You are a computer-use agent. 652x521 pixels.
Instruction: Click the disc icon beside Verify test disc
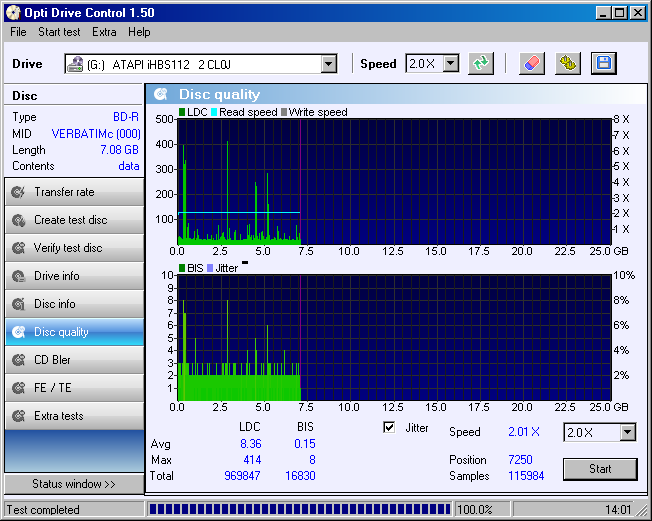point(19,248)
